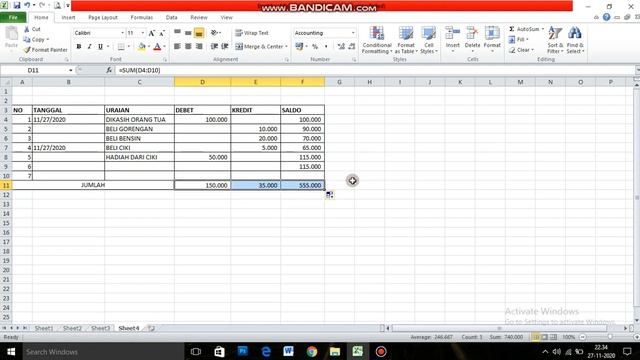Toggle Italic formatting
Viewport: 640px width, 360px height.
(89, 47)
